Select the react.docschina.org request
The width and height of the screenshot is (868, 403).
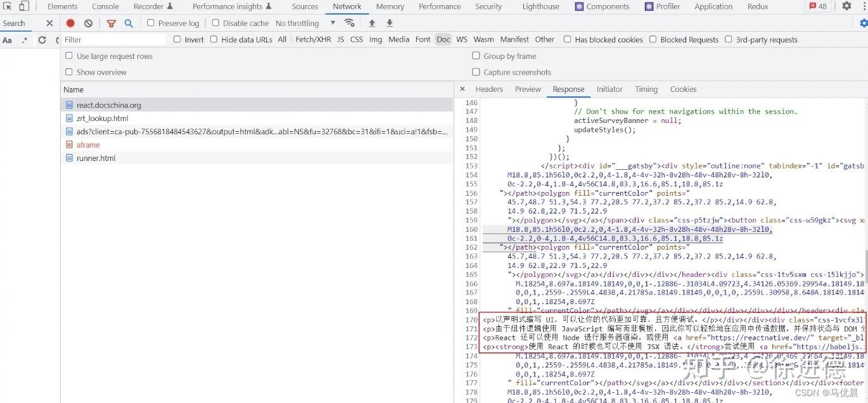[x=108, y=105]
